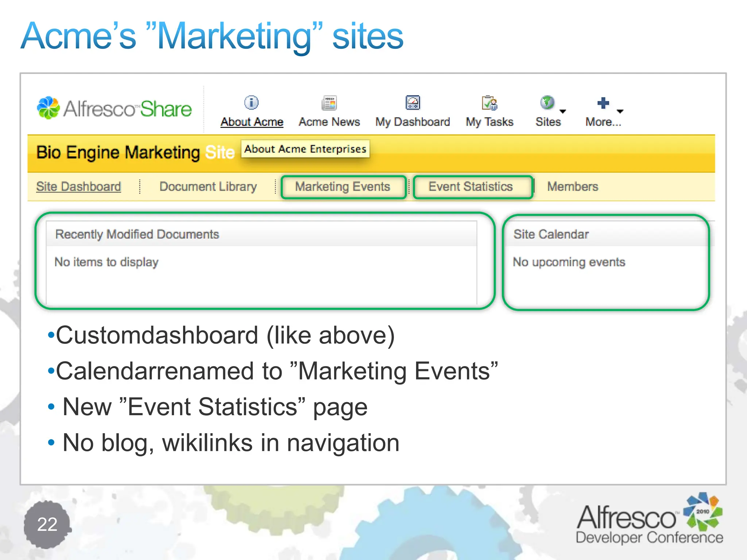Switch to Document Library tab
Screen dimensions: 747x560
[208, 187]
